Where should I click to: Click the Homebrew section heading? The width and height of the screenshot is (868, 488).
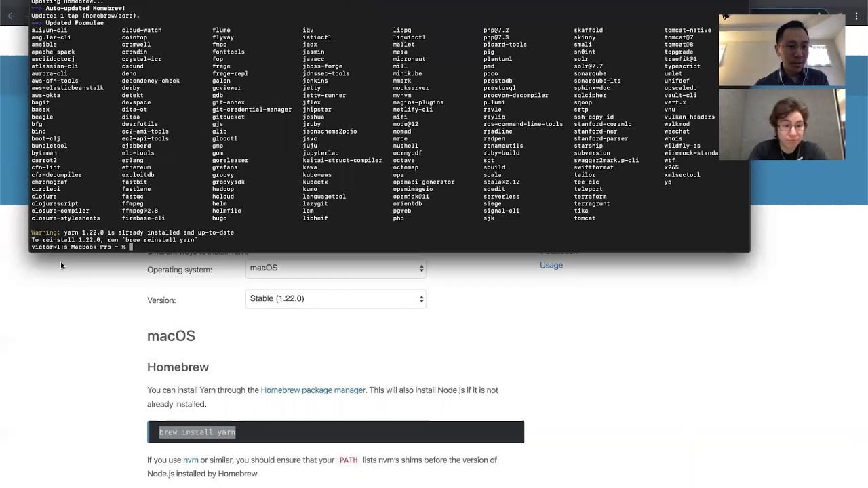178,367
